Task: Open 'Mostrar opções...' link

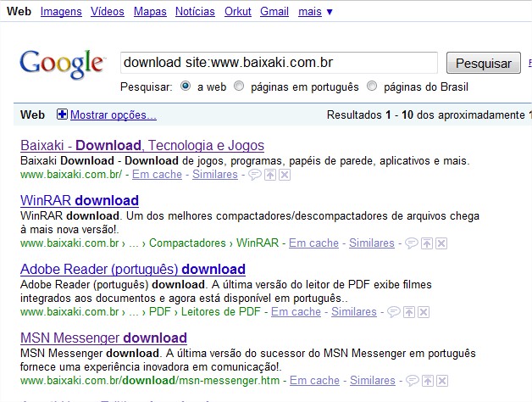Action: [x=114, y=114]
